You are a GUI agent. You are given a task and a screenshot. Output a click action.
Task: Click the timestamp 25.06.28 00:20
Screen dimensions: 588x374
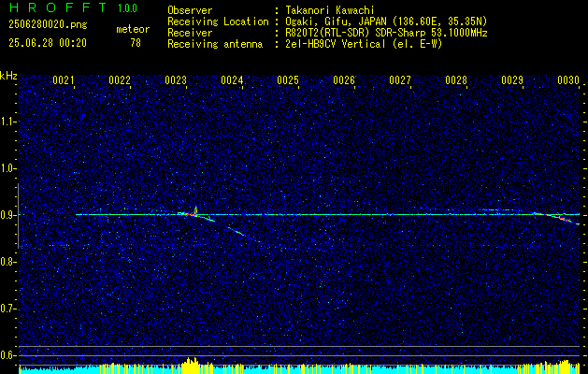pos(48,43)
